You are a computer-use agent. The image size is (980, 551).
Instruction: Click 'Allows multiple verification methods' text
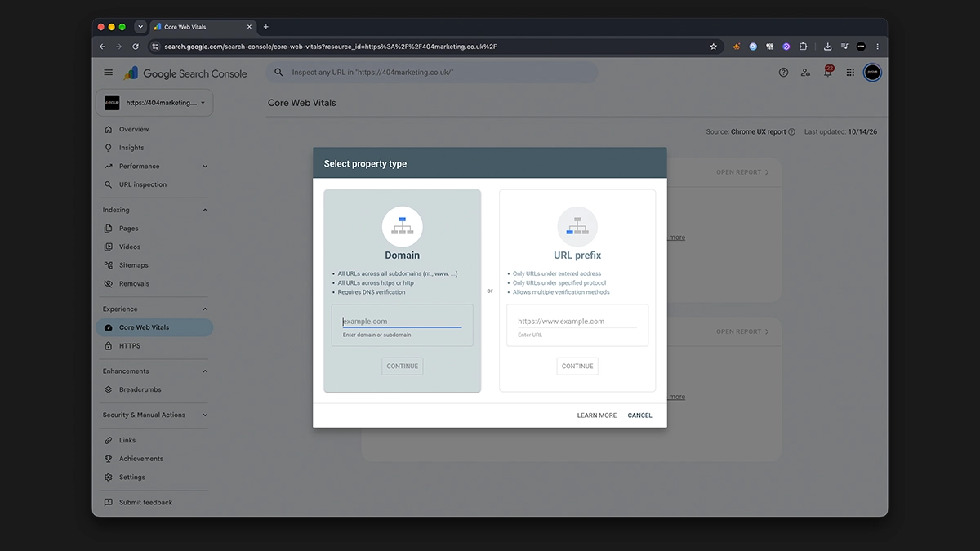(x=561, y=292)
